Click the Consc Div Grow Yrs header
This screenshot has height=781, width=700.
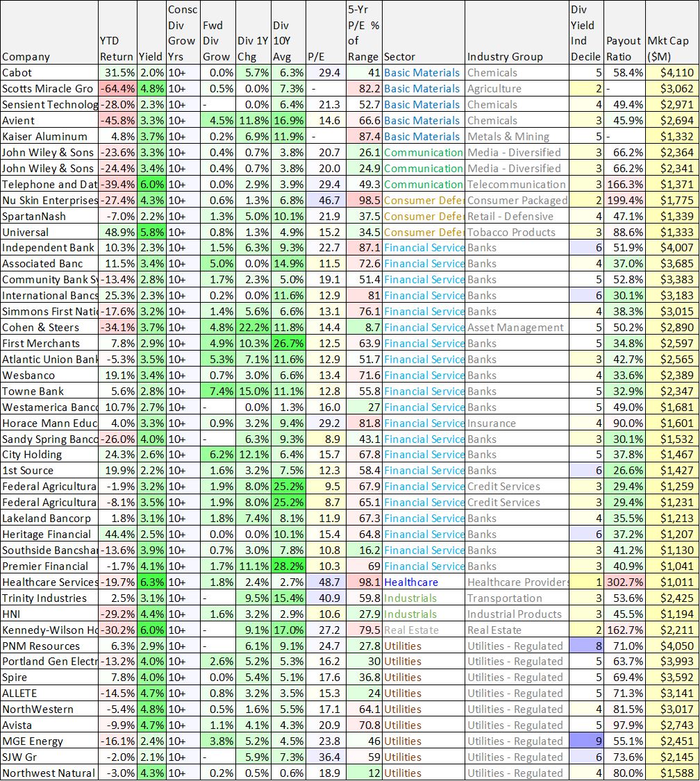(183, 33)
